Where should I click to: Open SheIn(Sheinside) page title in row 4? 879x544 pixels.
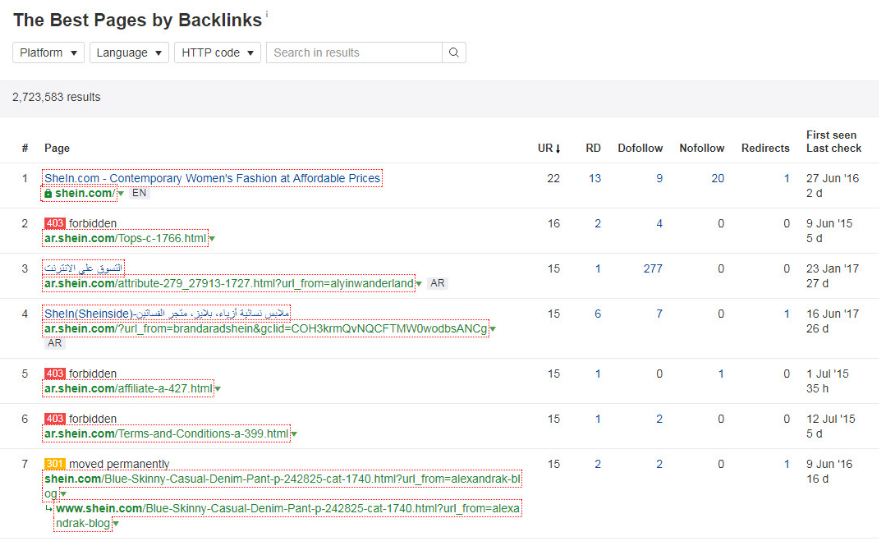166,314
